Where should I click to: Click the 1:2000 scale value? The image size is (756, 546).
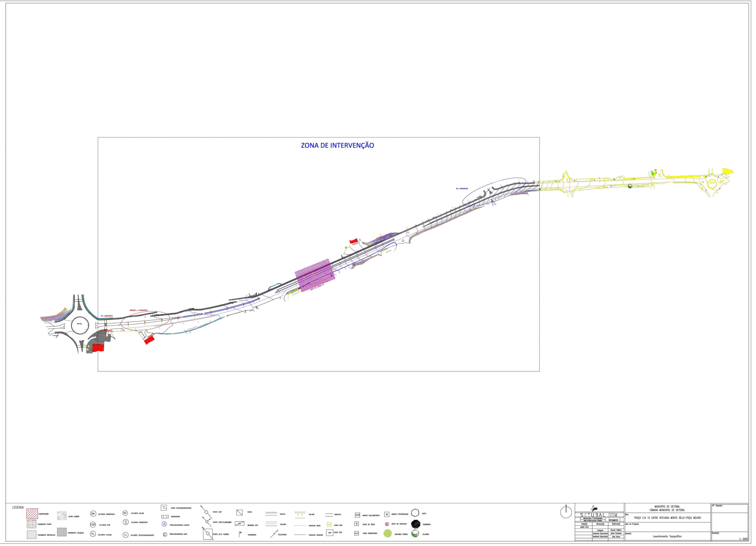click(x=743, y=539)
